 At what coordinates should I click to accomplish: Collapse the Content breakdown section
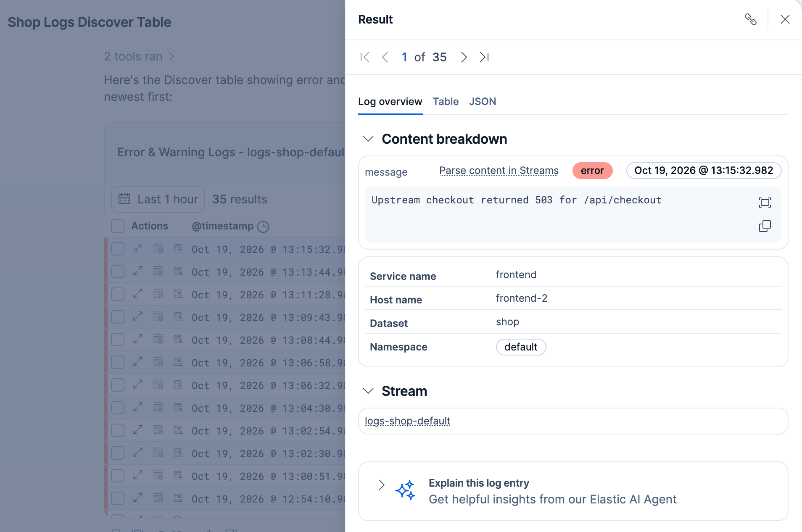point(368,139)
